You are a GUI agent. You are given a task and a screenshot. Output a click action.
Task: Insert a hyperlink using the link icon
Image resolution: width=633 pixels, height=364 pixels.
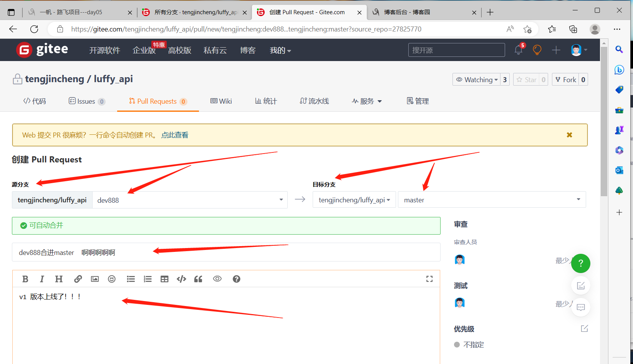pyautogui.click(x=78, y=279)
